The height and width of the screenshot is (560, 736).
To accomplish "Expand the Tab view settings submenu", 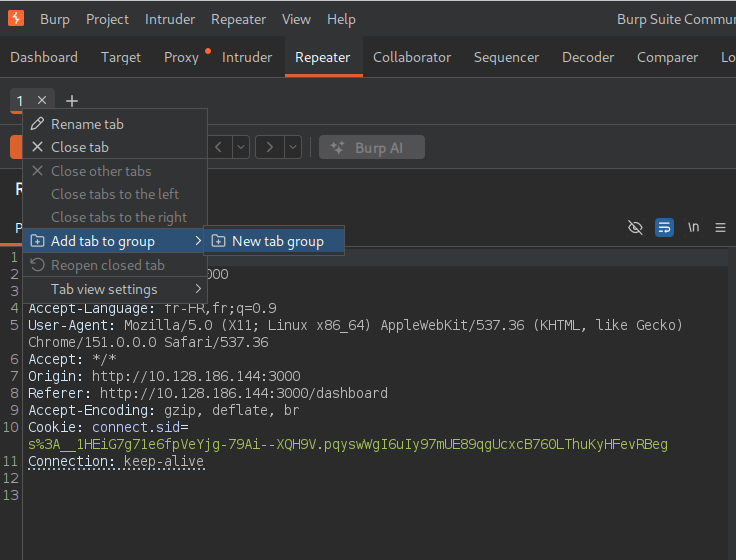I will (115, 289).
